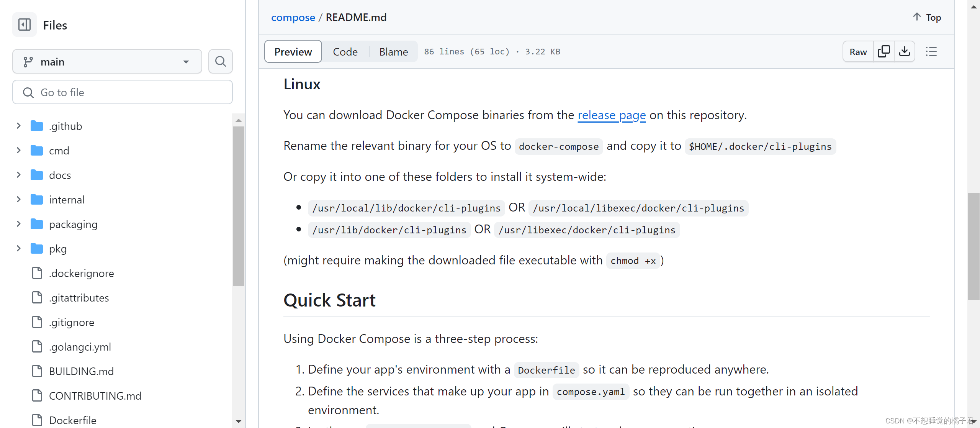The image size is (980, 428).
Task: Click the Linux heading
Action: pos(302,84)
